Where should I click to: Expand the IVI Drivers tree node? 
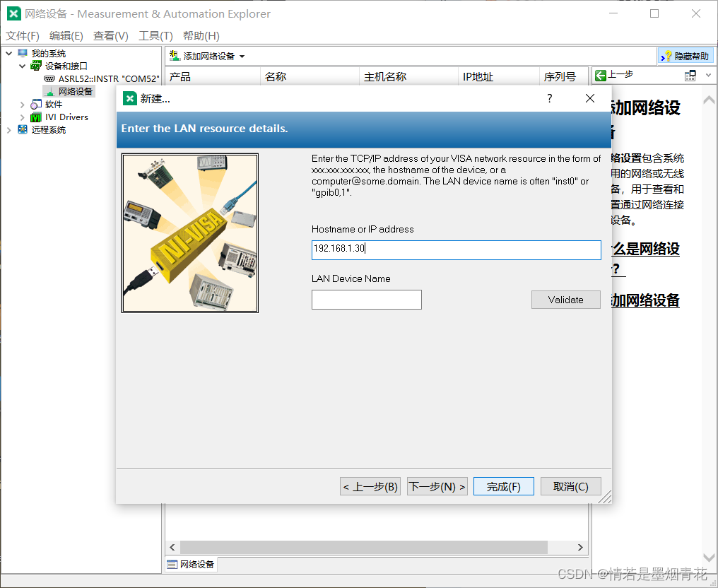pos(22,117)
